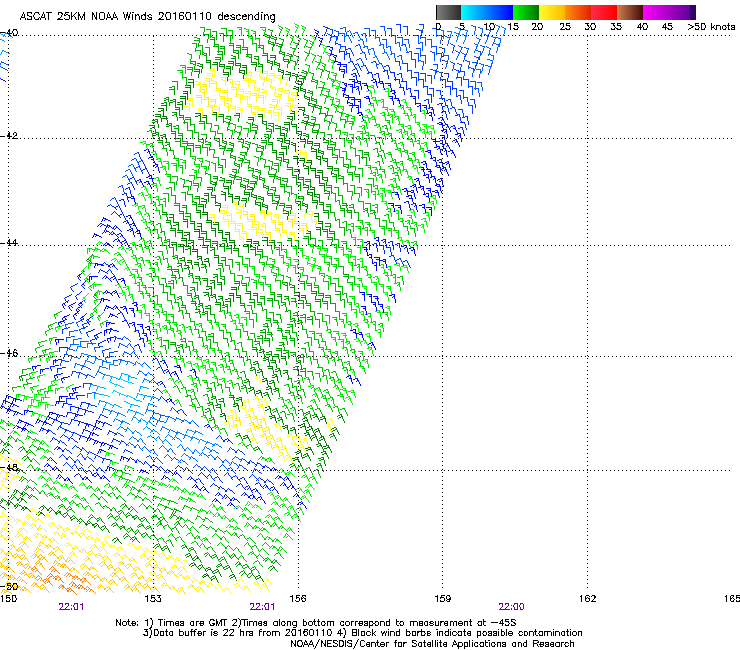
Task: Click the -48 latitude axis label
Action: coord(9,467)
